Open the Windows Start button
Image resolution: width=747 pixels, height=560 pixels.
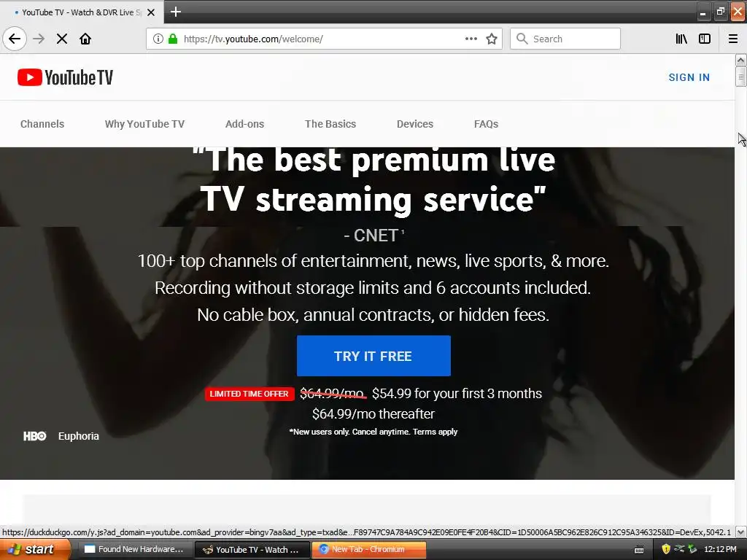pyautogui.click(x=34, y=549)
